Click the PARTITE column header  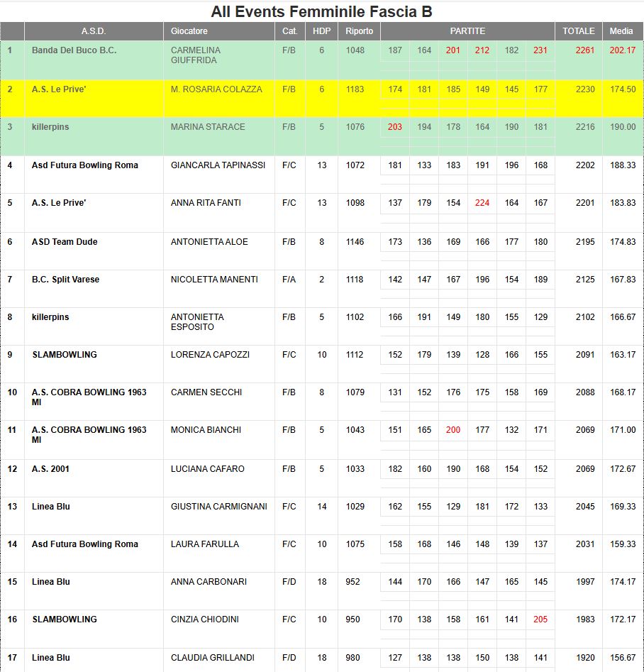pyautogui.click(x=467, y=31)
